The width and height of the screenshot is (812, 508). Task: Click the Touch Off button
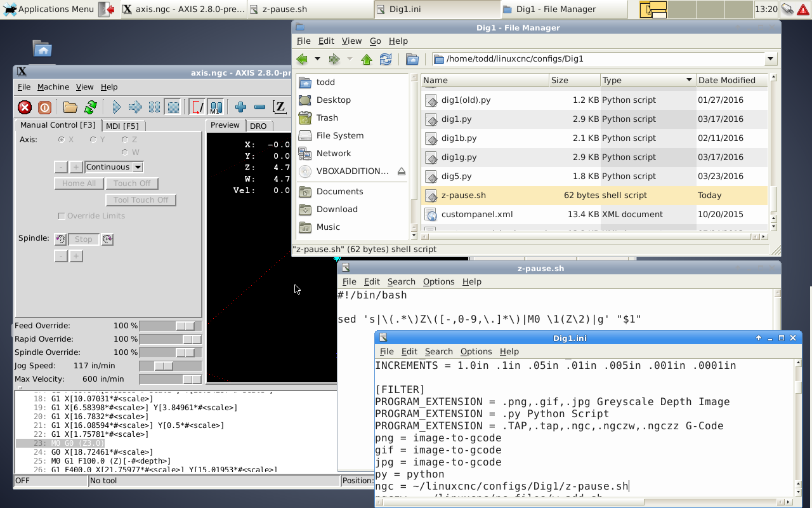pyautogui.click(x=132, y=184)
